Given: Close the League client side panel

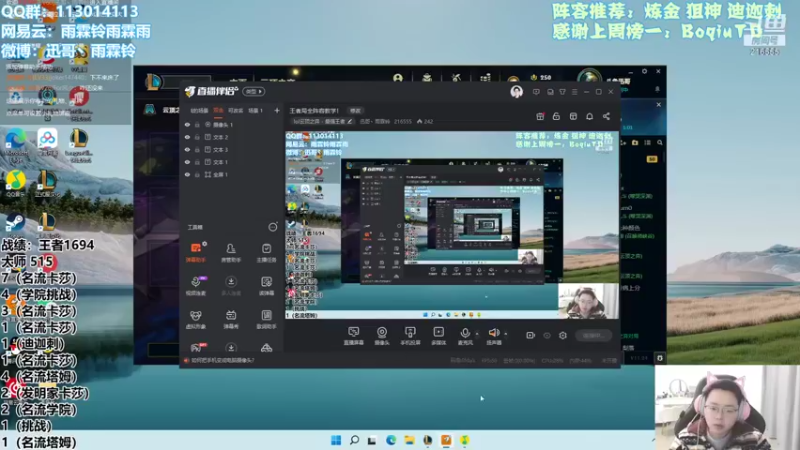Looking at the screenshot, I should click(x=659, y=105).
